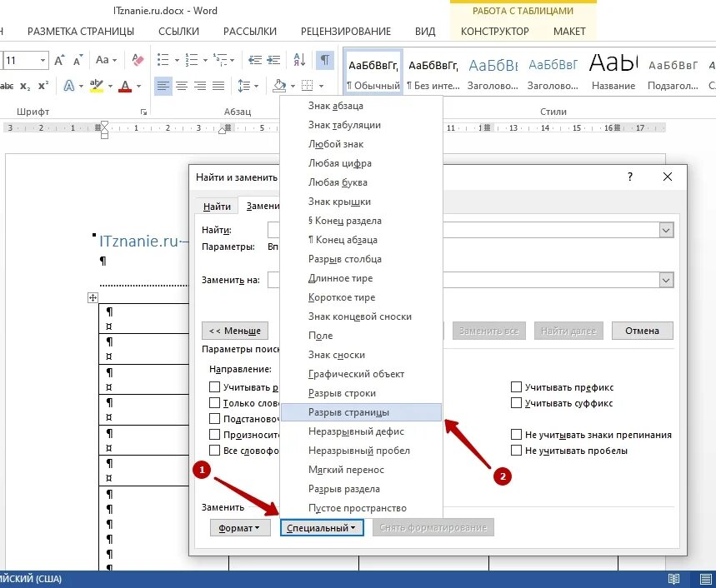
Task: Toggle the Учитывать регистр checkbox
Action: pyautogui.click(x=214, y=387)
